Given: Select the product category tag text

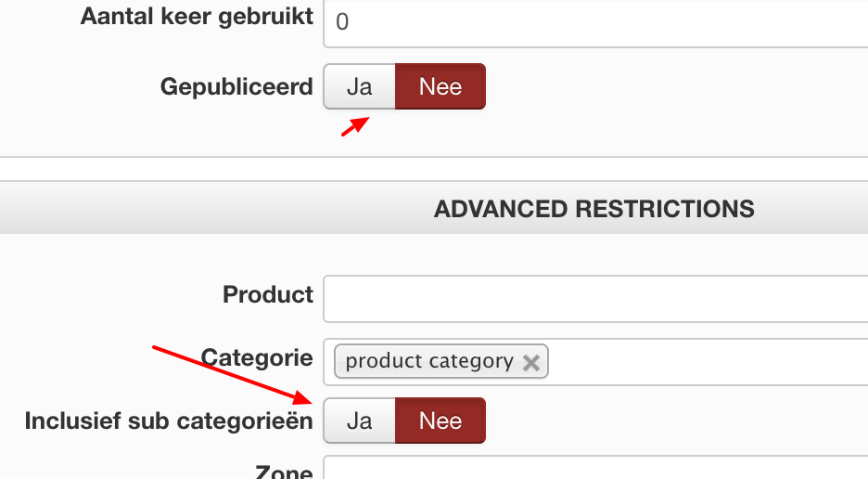Looking at the screenshot, I should point(428,362).
